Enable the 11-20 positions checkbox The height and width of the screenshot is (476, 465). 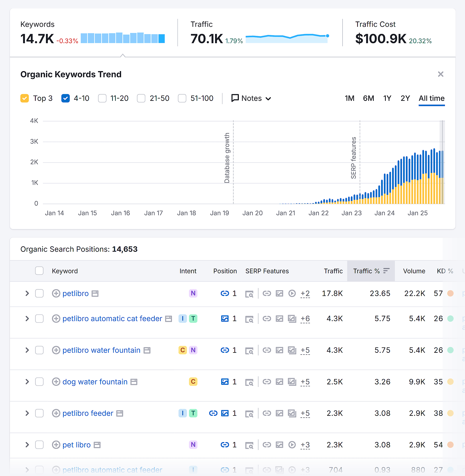pyautogui.click(x=102, y=98)
